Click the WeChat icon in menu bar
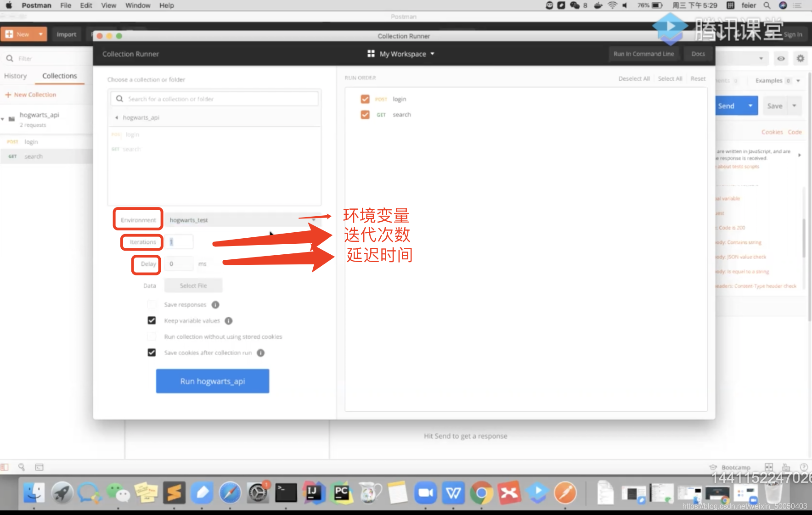Screen dimensions: 812x515 (575, 6)
